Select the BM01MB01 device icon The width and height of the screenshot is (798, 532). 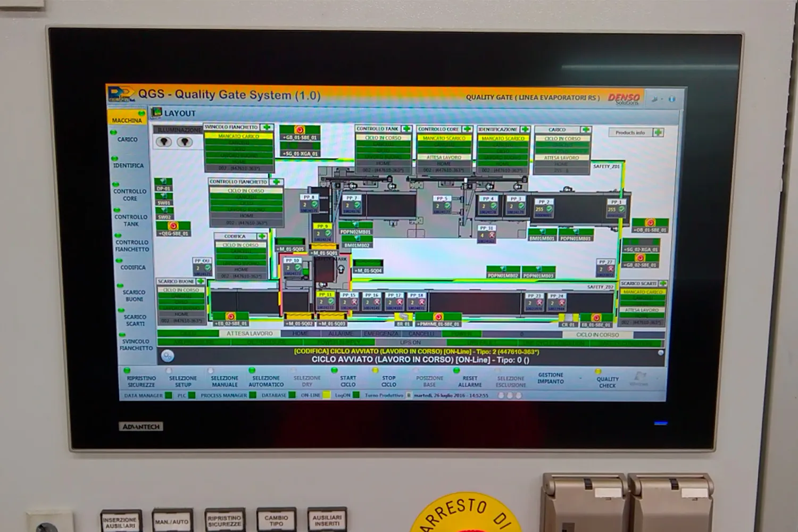coord(542,231)
